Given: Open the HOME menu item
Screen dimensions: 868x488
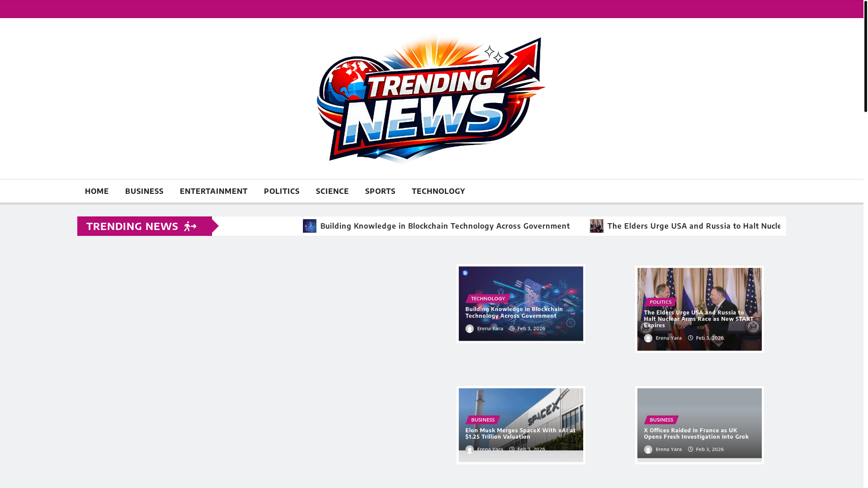Looking at the screenshot, I should [97, 191].
